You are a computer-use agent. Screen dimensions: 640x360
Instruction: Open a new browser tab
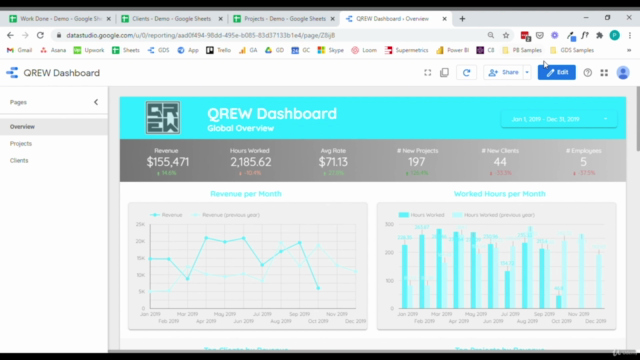point(462,19)
